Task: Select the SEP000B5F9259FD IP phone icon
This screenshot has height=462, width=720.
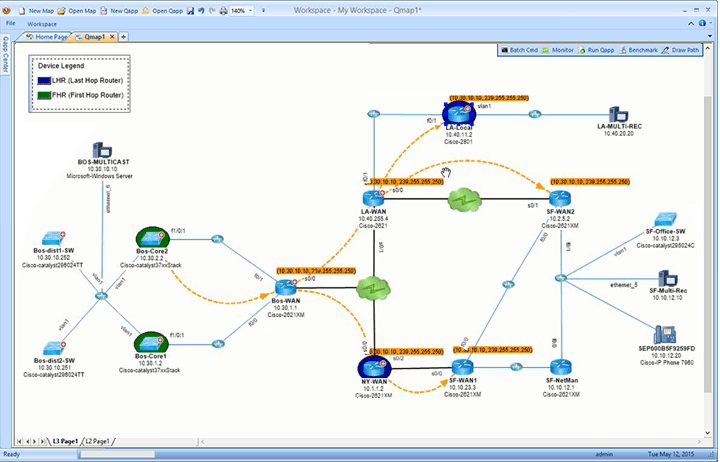Action: pyautogui.click(x=665, y=335)
